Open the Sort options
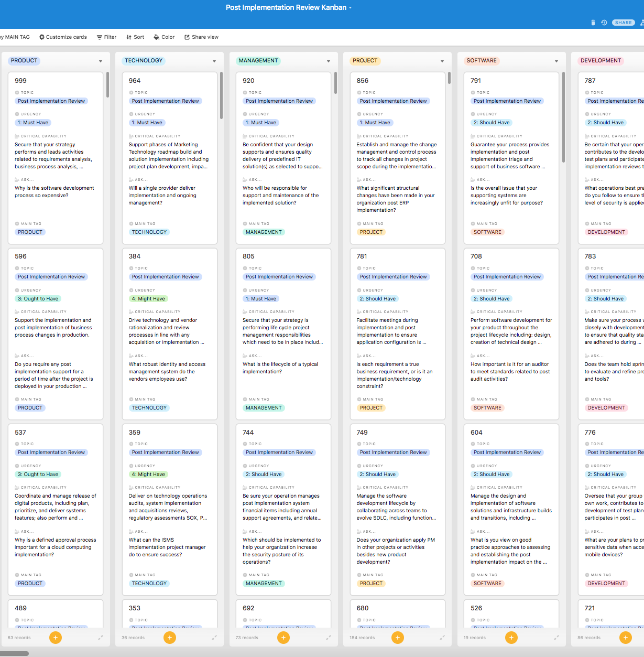Screen dimensions: 644x657 135,37
